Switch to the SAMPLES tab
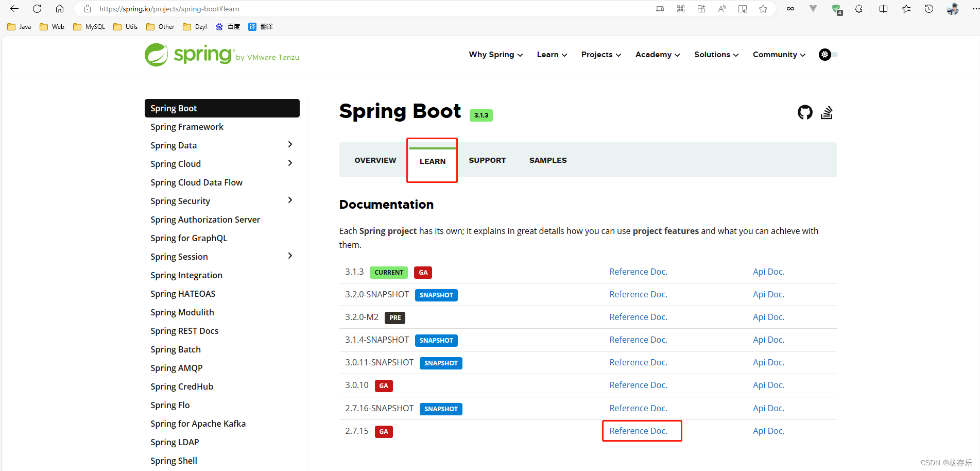 coord(548,160)
